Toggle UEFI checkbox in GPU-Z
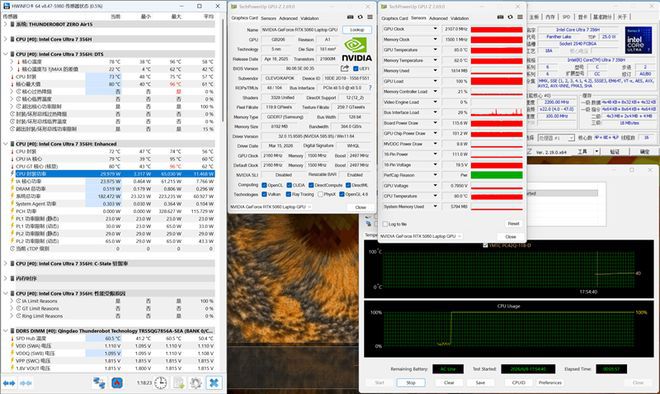 [x=356, y=69]
